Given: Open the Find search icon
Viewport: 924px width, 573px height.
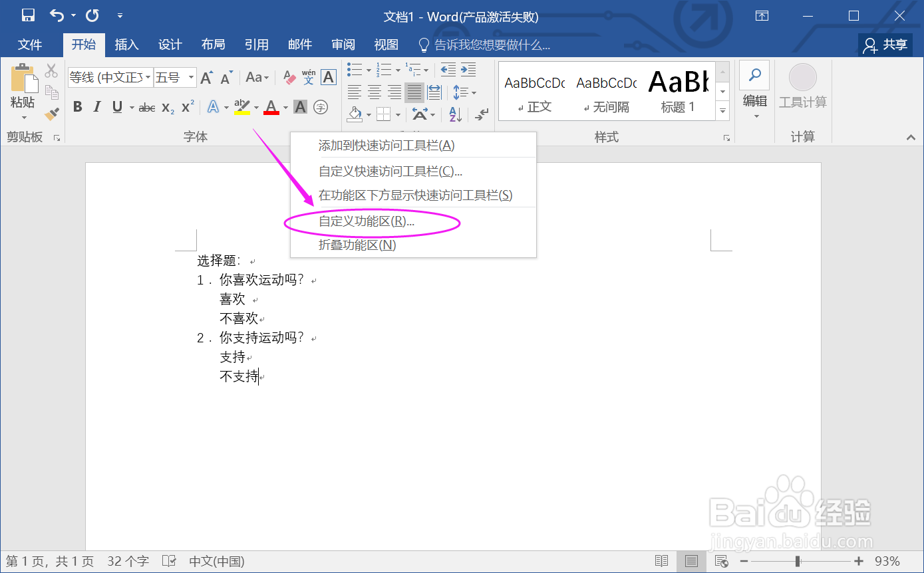Looking at the screenshot, I should [x=754, y=75].
